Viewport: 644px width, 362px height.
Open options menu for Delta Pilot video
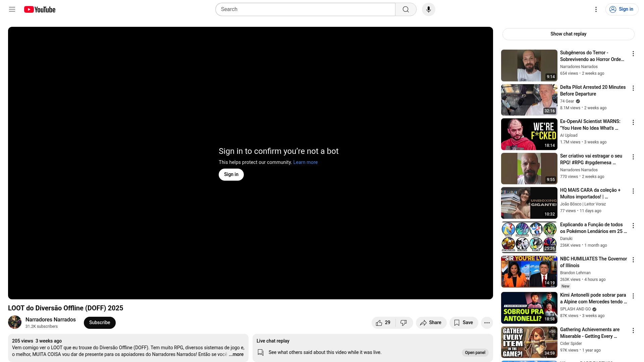[x=633, y=88]
